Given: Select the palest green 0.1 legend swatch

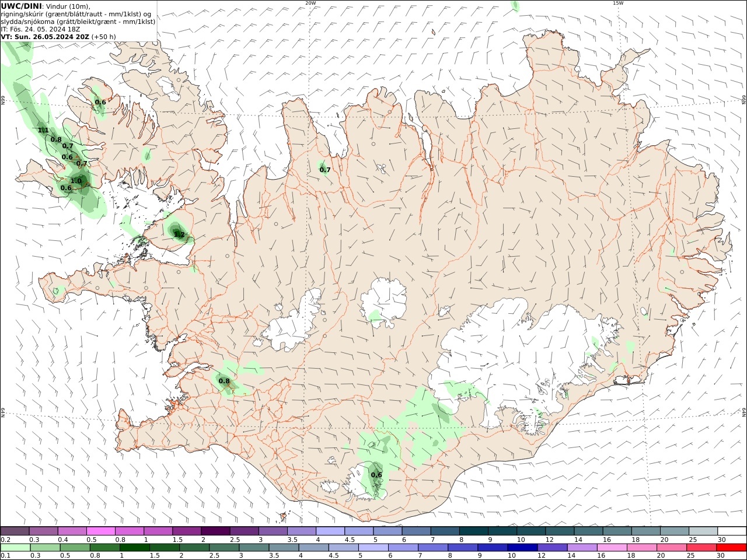Looking at the screenshot, I should coord(15,548).
